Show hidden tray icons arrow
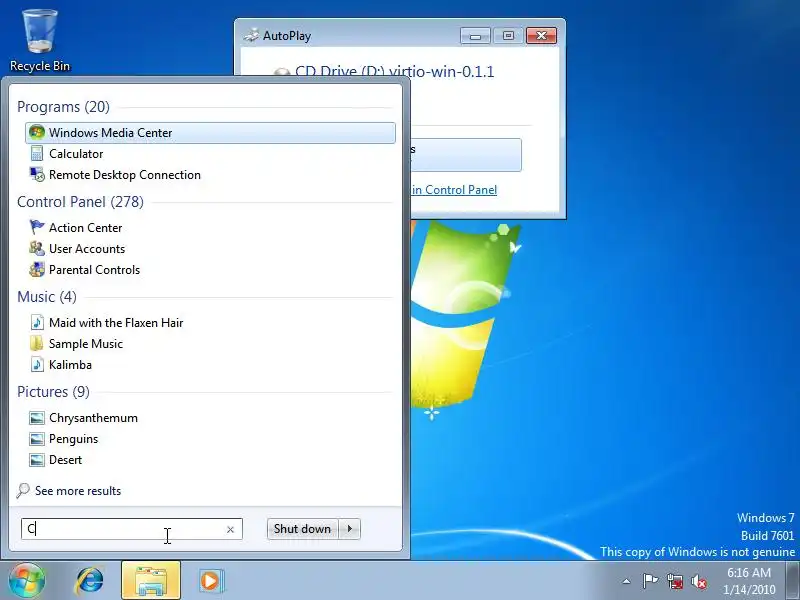Image resolution: width=800 pixels, height=600 pixels. [627, 581]
